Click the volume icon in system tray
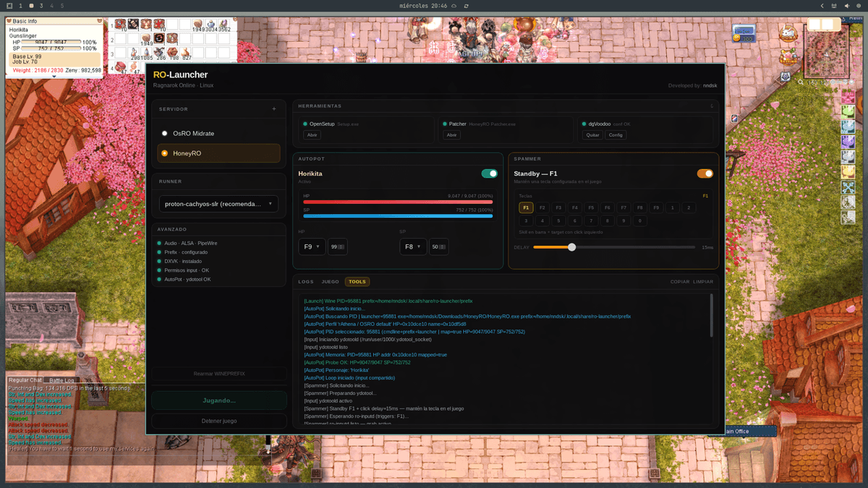868x488 pixels. [847, 6]
